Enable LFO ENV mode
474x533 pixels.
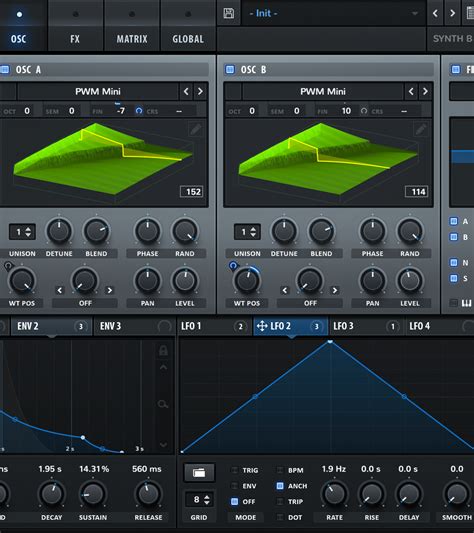pos(234,486)
